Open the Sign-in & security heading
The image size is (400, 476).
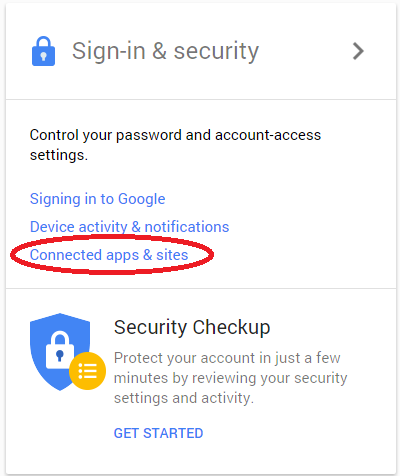pyautogui.click(x=165, y=51)
